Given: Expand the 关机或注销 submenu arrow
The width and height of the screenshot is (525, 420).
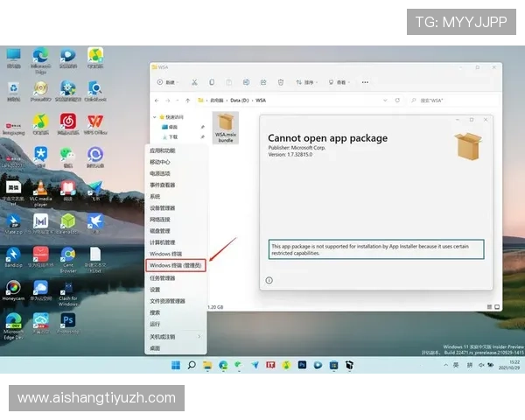Looking at the screenshot, I should point(199,336).
